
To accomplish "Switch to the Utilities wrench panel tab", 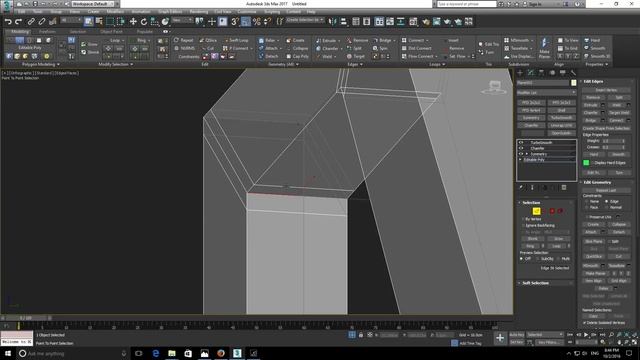I will pos(573,73).
